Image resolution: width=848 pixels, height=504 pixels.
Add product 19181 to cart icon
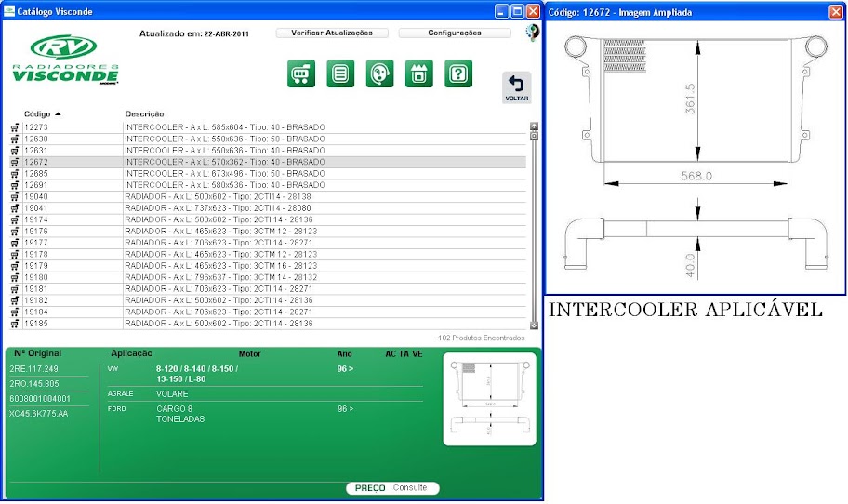tap(15, 289)
